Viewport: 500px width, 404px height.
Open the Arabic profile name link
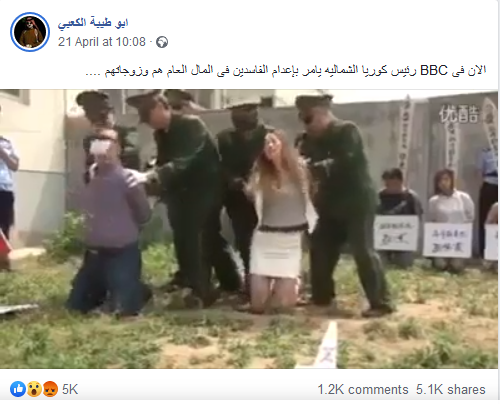pos(93,23)
